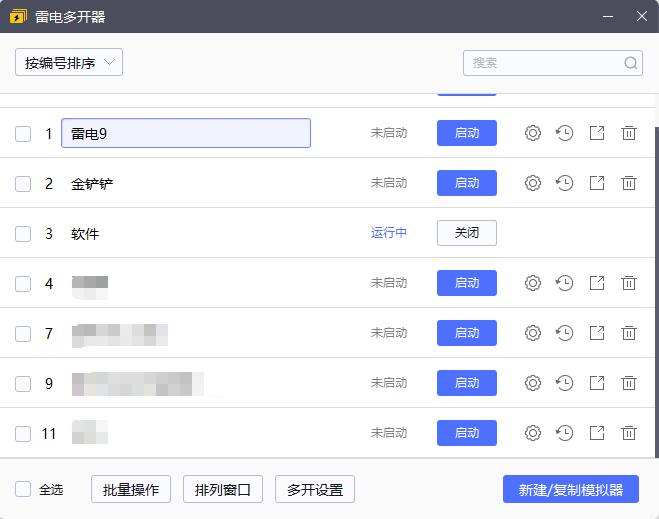Viewport: 659px width, 519px height.
Task: Start emulator number 7 with 启动 button
Action: click(x=467, y=333)
